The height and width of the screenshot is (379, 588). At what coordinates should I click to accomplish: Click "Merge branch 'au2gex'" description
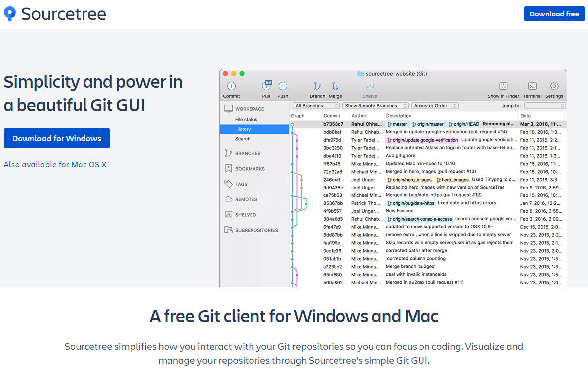tap(410, 266)
